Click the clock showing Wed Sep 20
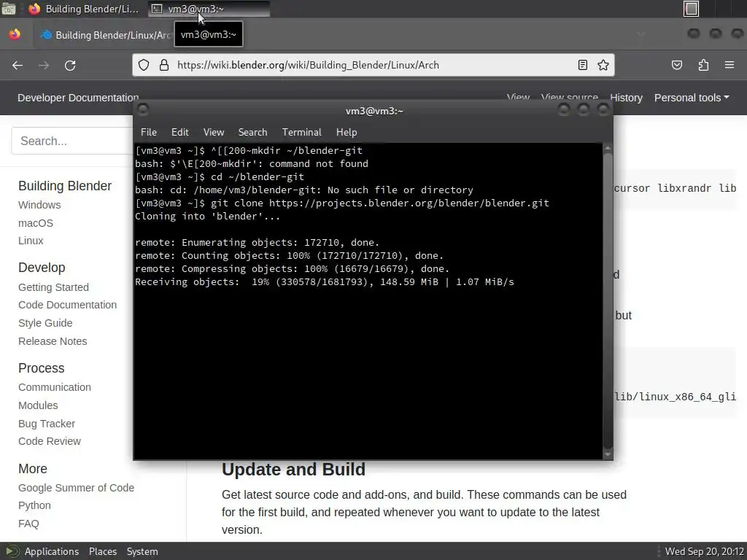 [704, 551]
